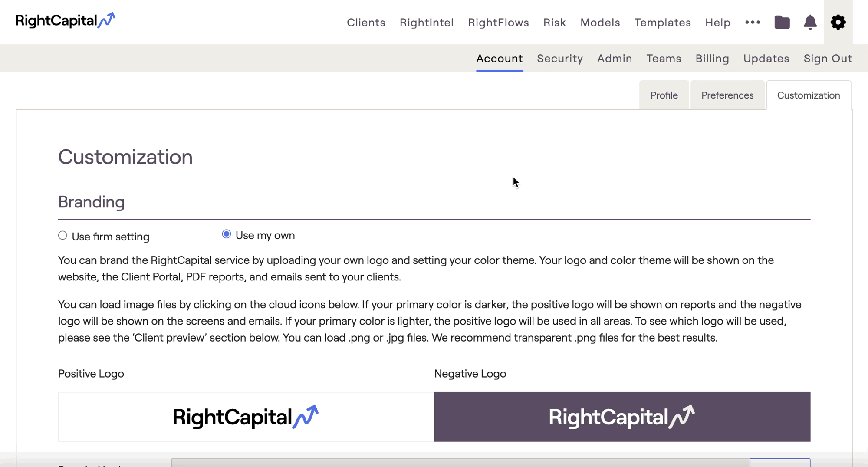Click the Positive Logo upload area
This screenshot has width=868, height=467.
246,417
